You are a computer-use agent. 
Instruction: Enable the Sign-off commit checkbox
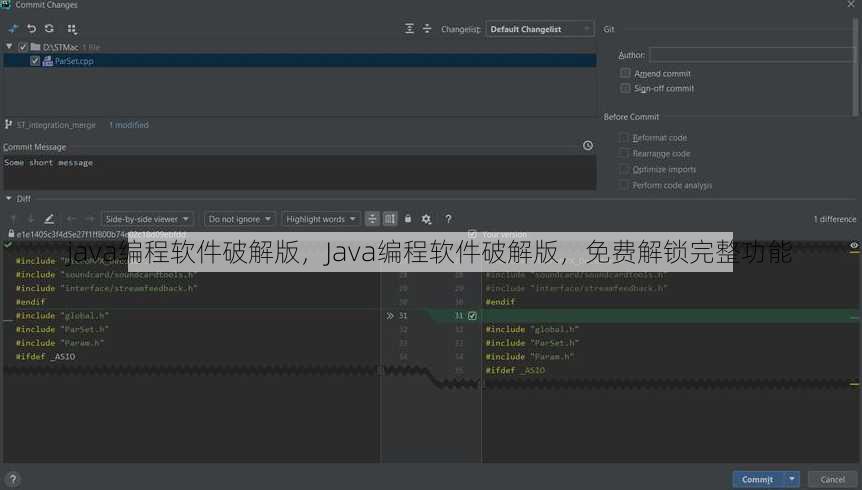pos(625,88)
